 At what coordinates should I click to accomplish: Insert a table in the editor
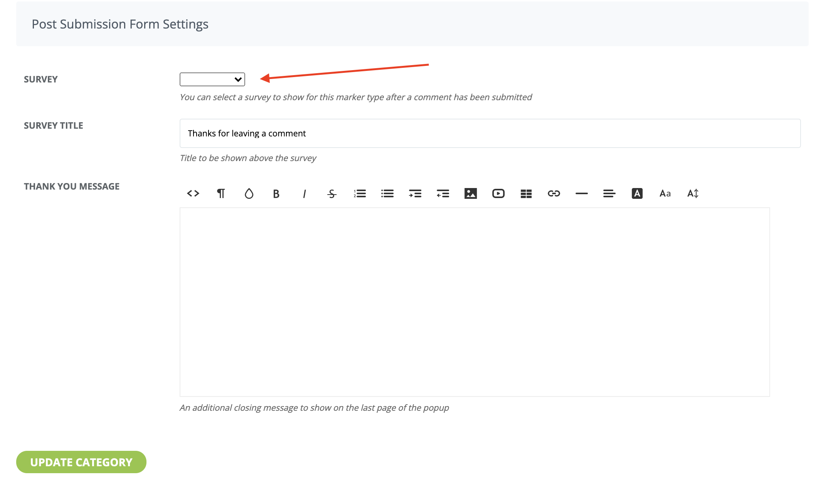point(526,193)
